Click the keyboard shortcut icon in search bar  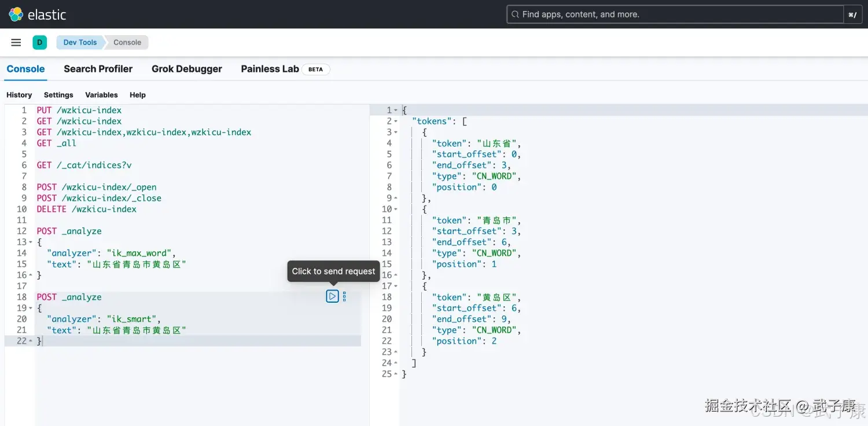click(852, 14)
